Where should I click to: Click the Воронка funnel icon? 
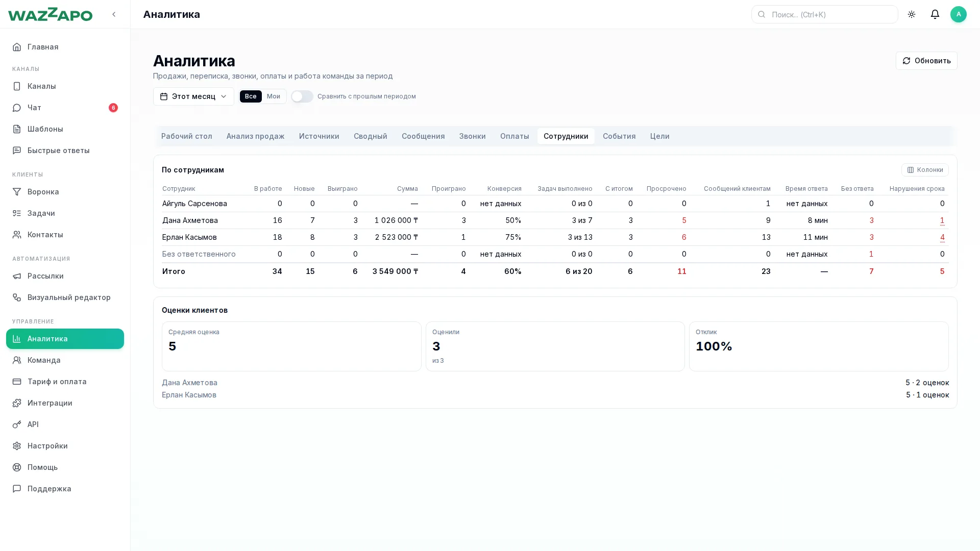point(17,192)
